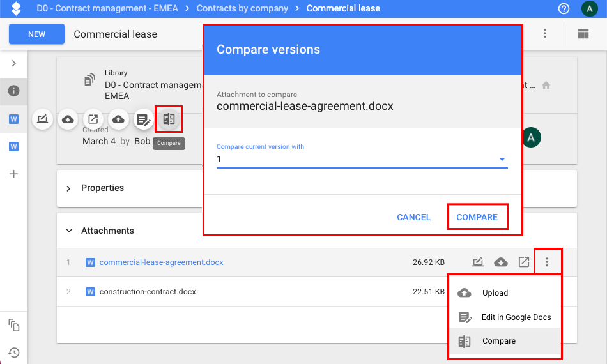This screenshot has height=364, width=607.
Task: Toggle the layout panel icon at top right
Action: 583,34
